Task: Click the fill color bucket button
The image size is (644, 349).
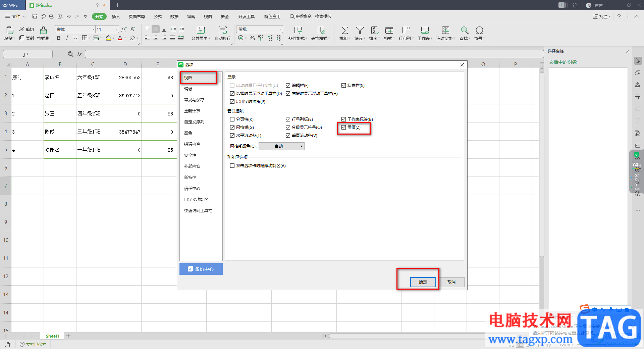Action: pyautogui.click(x=108, y=38)
